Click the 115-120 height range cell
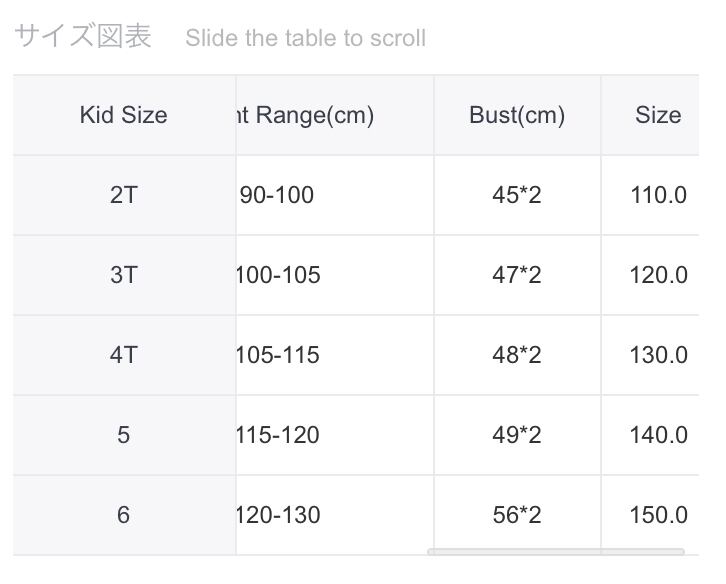The width and height of the screenshot is (726, 584). pos(279,435)
